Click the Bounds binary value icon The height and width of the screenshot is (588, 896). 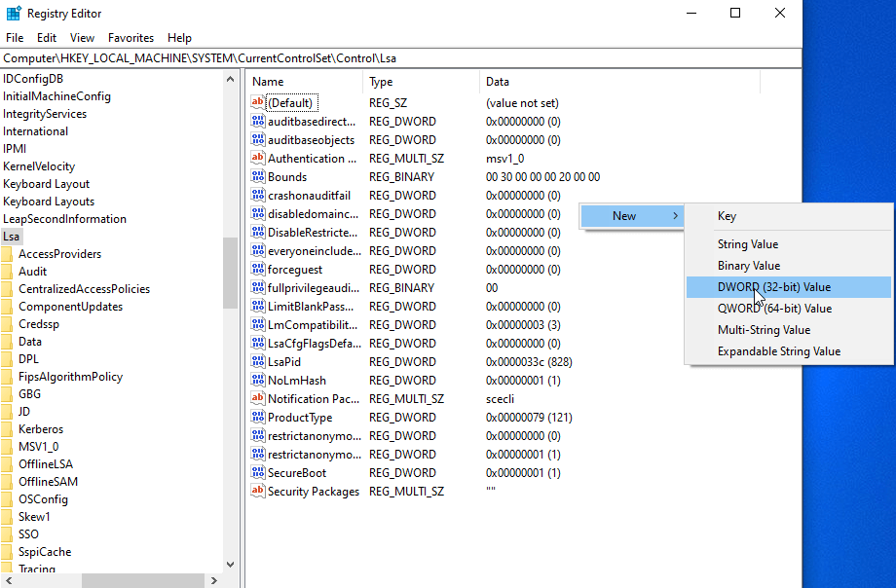[258, 177]
